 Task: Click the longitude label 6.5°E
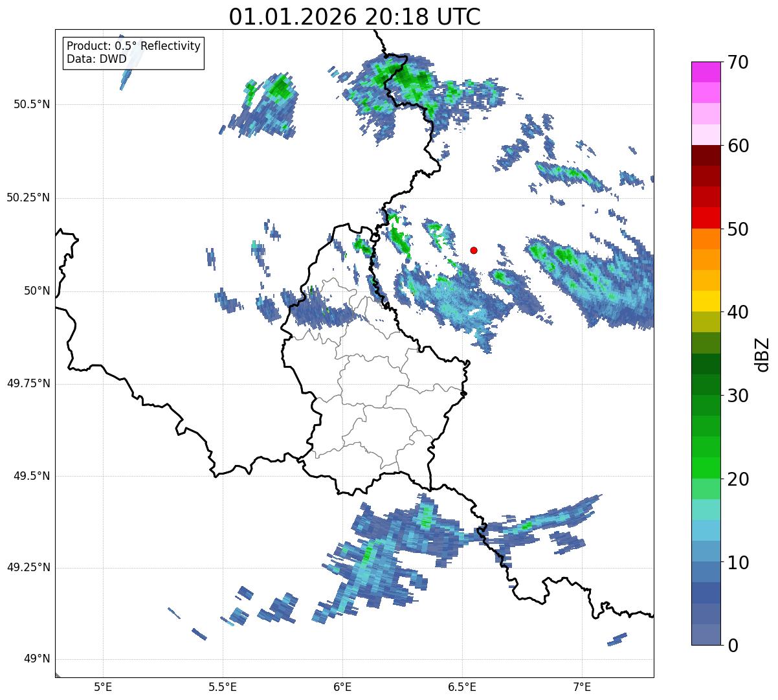click(462, 686)
